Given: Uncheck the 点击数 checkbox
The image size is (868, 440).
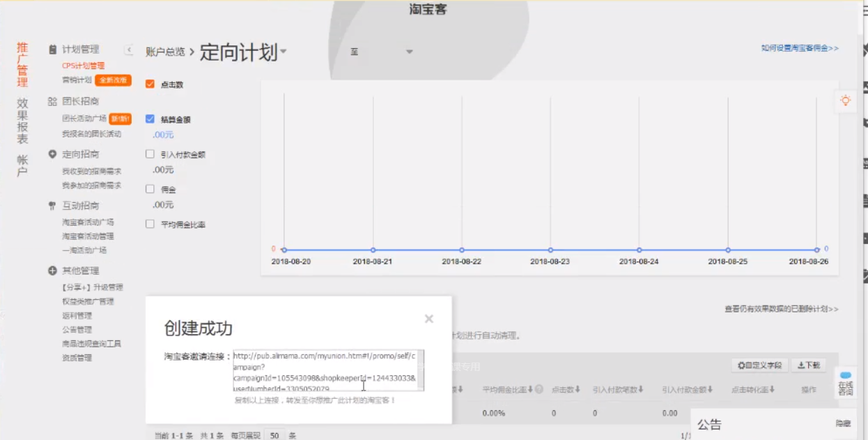Looking at the screenshot, I should (150, 84).
